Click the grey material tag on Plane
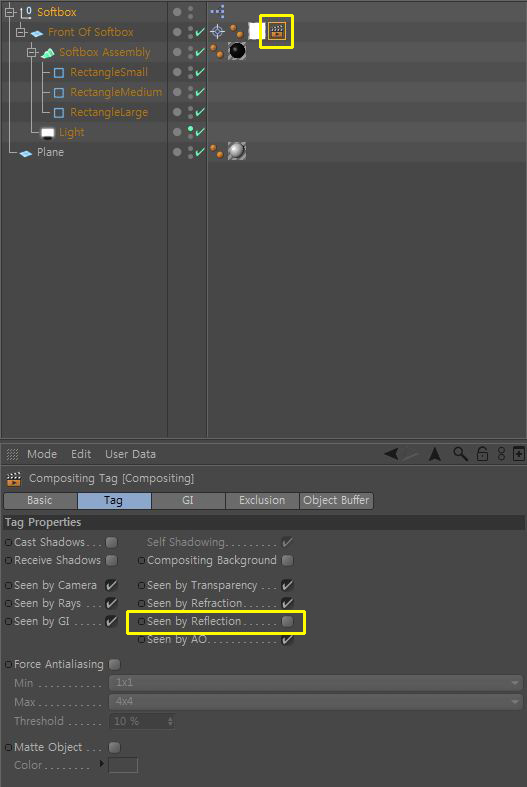Screen dimensions: 527x787 (x=237, y=151)
